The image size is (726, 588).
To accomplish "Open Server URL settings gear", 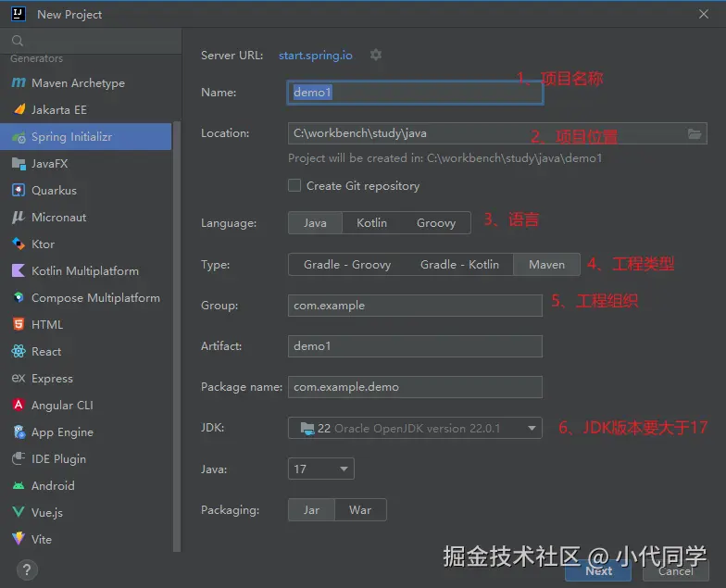I will click(x=376, y=55).
